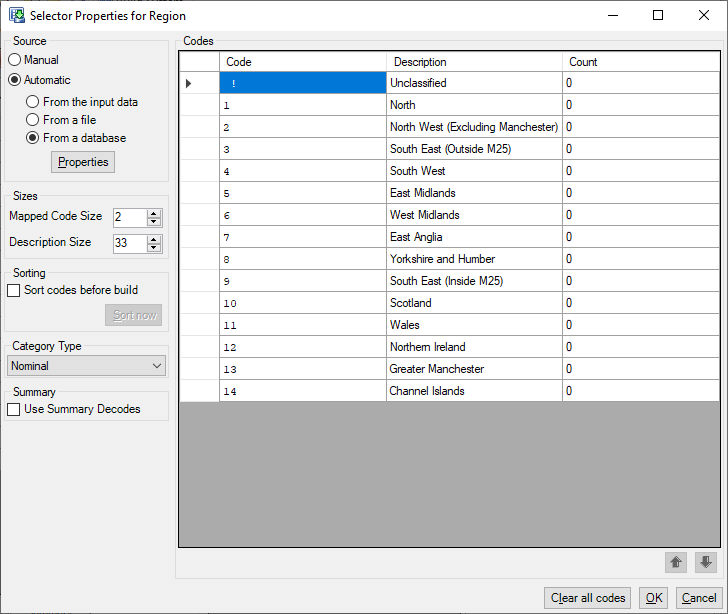
Task: Select the highlighted '!' code cell
Action: (x=303, y=83)
